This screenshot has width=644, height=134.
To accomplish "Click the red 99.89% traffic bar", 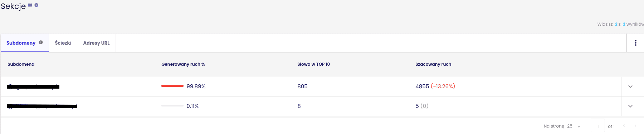I will coord(172,86).
